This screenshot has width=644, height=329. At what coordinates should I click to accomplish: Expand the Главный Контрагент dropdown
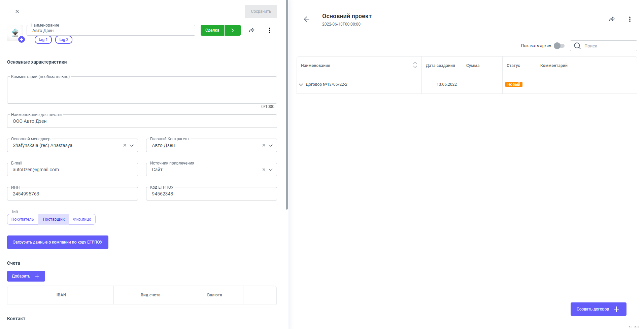[271, 145]
